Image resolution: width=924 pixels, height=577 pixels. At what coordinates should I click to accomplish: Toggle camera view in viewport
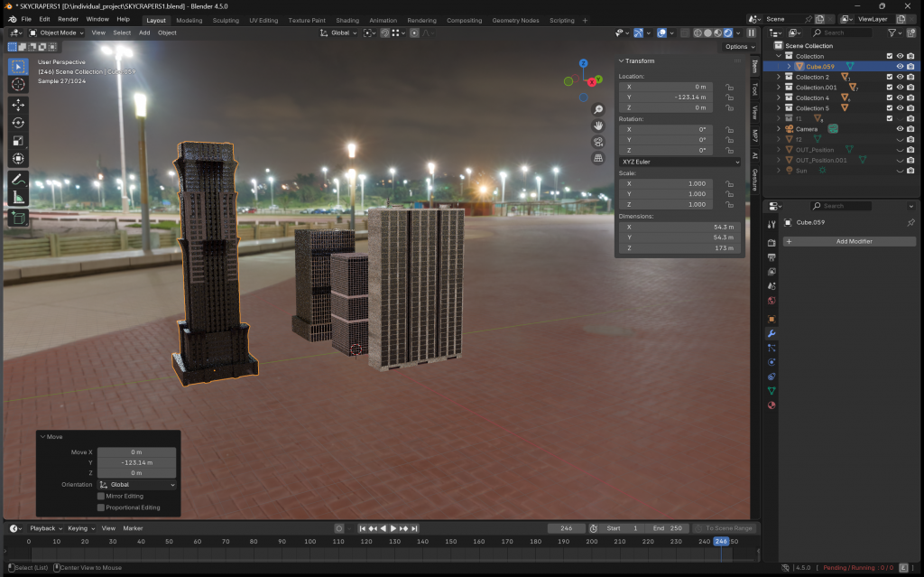pyautogui.click(x=598, y=142)
